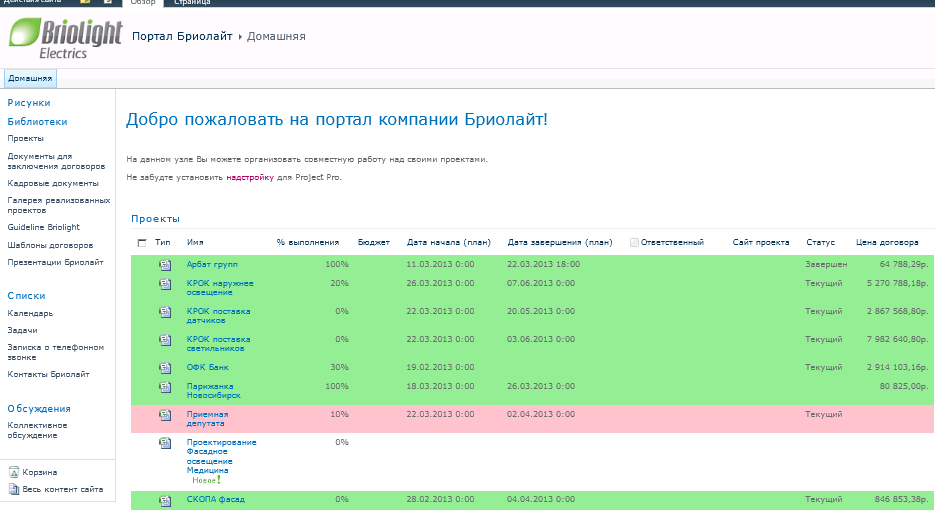Viewport: 935px width, 510px height.
Task: Open the Арбат групп project
Action: click(212, 264)
